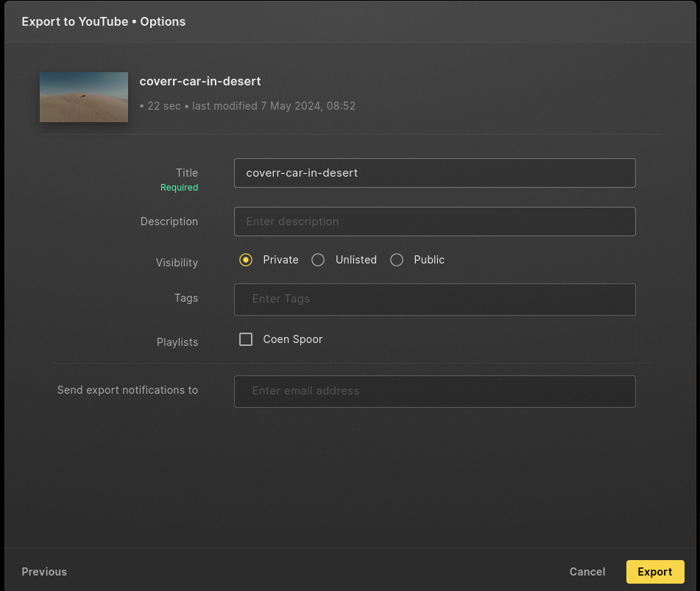
Task: Click the Unlisted label text
Action: click(x=356, y=260)
